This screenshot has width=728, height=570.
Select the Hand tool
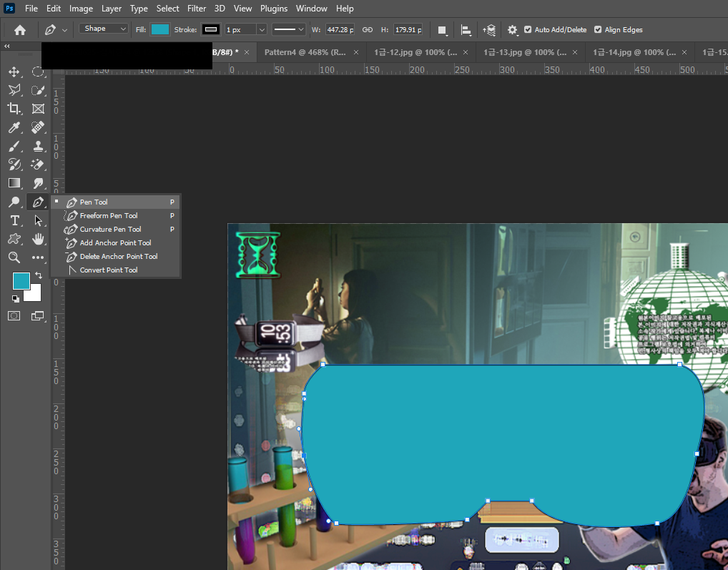tap(38, 239)
